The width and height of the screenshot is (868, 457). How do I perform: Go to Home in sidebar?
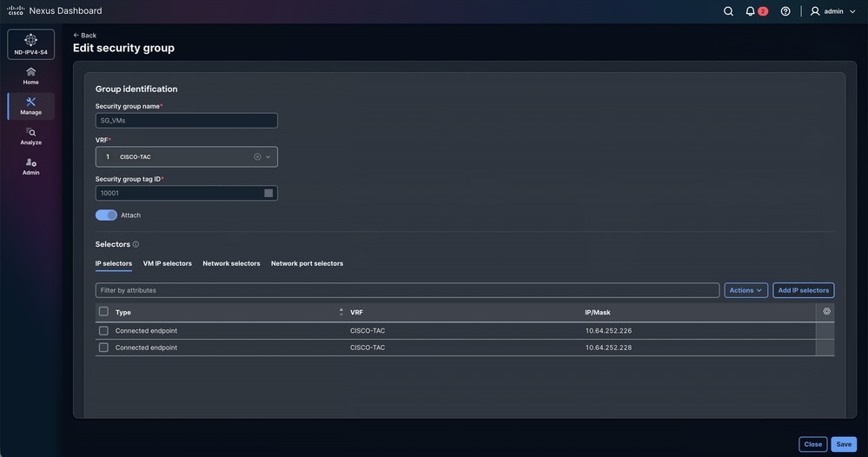pyautogui.click(x=31, y=76)
